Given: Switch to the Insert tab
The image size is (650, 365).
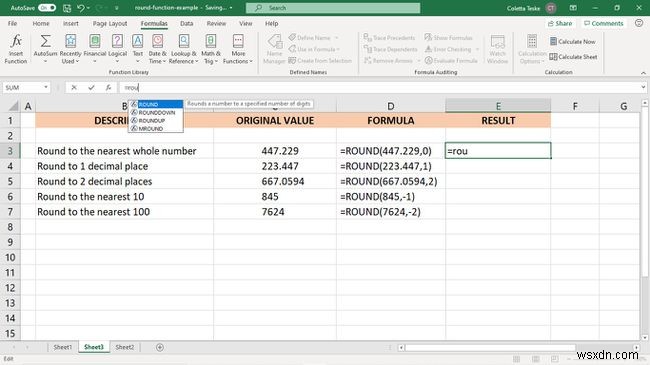Looking at the screenshot, I should (70, 24).
